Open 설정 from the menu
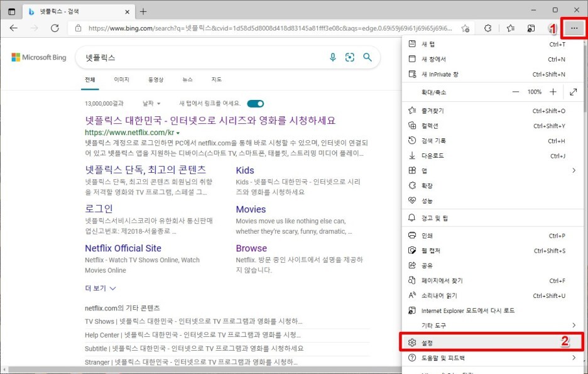The height and width of the screenshot is (374, 588). pyautogui.click(x=492, y=343)
